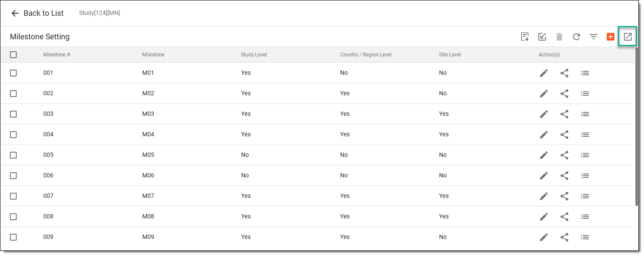Edit milestone M01 with the pencil icon
644x256 pixels.
coord(544,73)
